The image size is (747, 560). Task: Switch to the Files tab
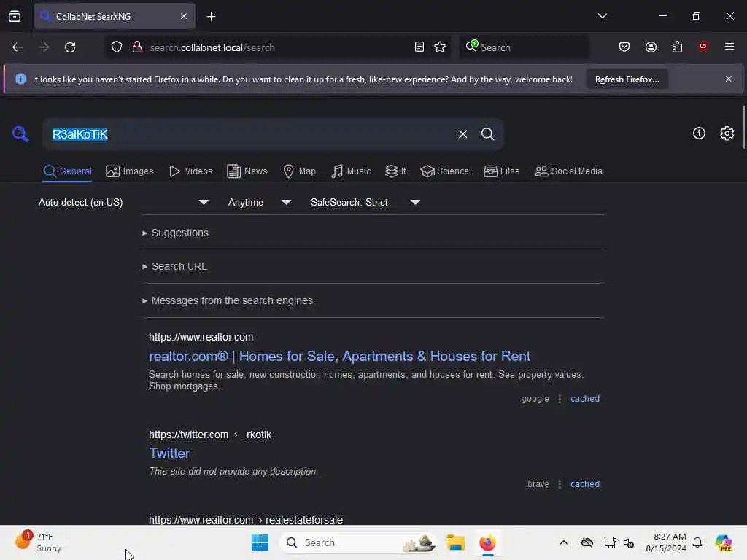point(502,171)
